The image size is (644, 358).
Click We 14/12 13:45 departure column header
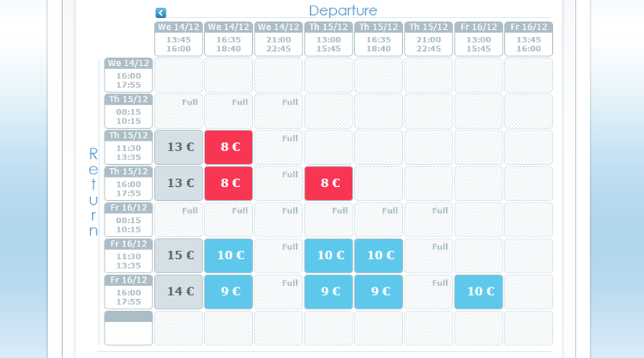[178, 38]
